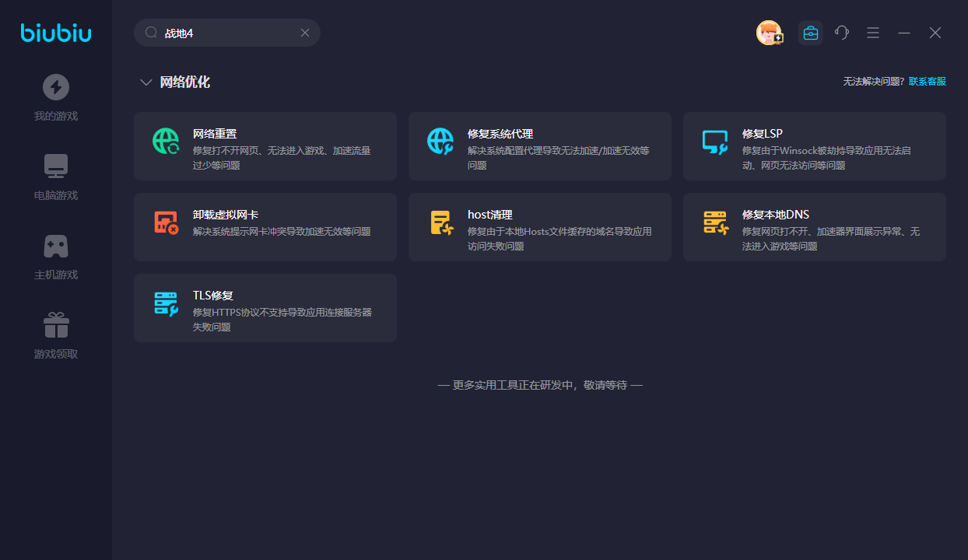The image size is (968, 560).
Task: Open the toolbox briefcase icon
Action: pyautogui.click(x=810, y=33)
